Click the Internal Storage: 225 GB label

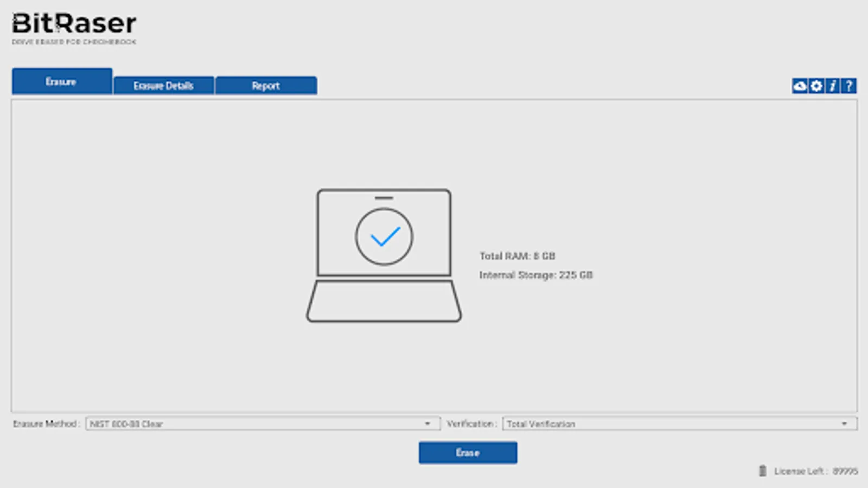[x=536, y=275]
